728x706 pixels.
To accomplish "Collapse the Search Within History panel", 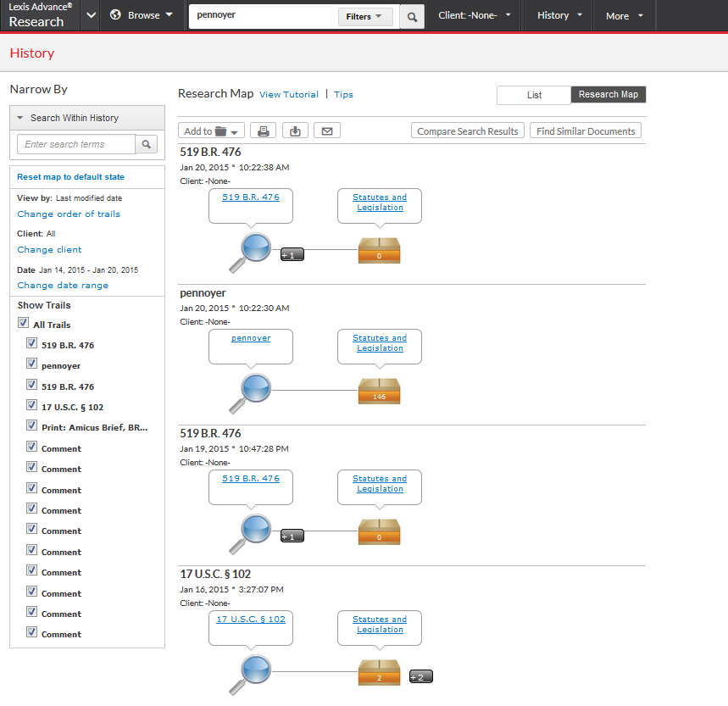I will click(19, 117).
